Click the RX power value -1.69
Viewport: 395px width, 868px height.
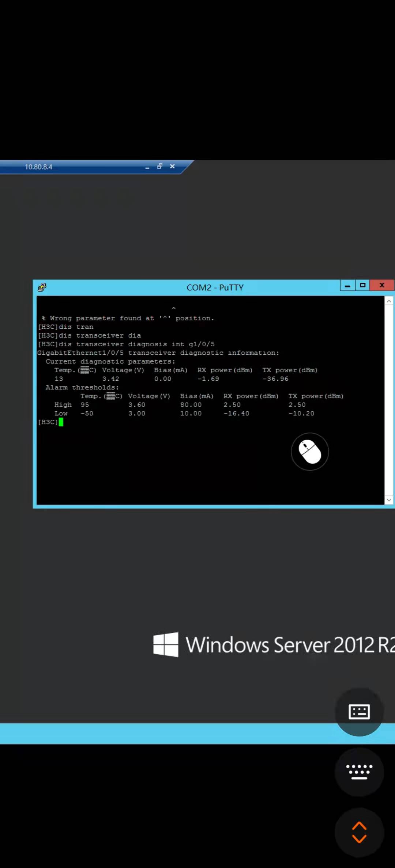208,379
